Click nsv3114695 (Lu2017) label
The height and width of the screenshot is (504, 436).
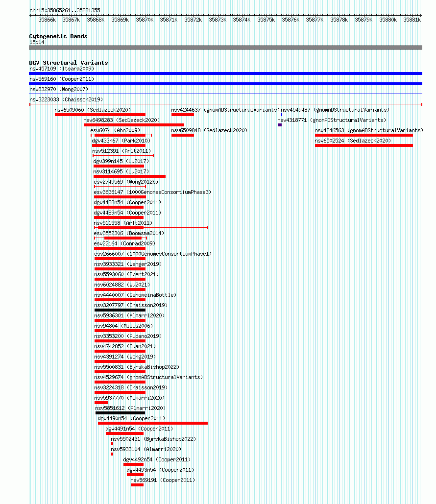click(121, 171)
